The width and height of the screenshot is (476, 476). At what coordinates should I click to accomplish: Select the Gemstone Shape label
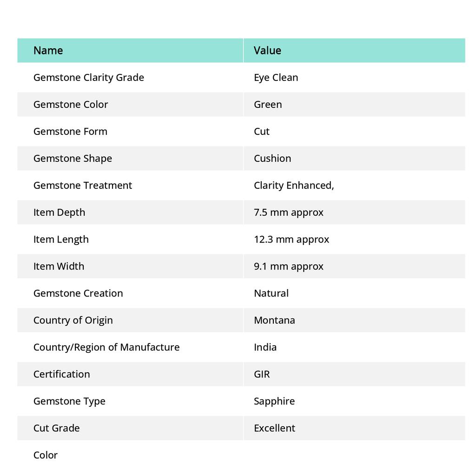click(73, 159)
